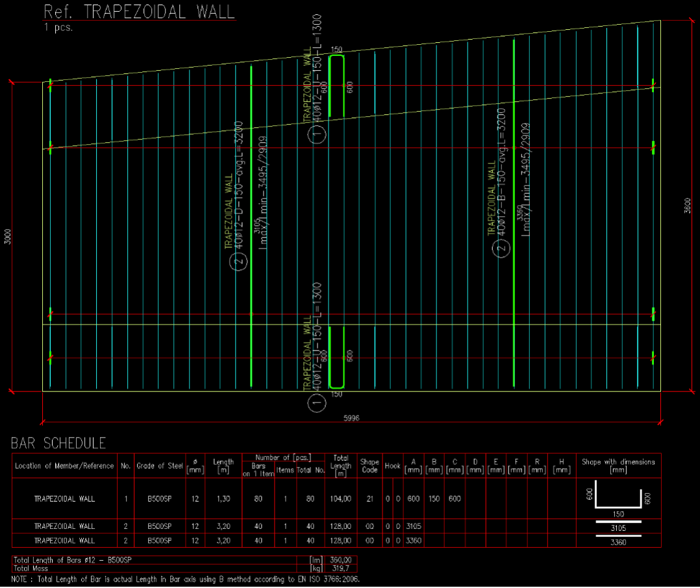Screen dimensions: 700x588
Task: Select the "3360" value in the A [mm] column
Action: (414, 541)
